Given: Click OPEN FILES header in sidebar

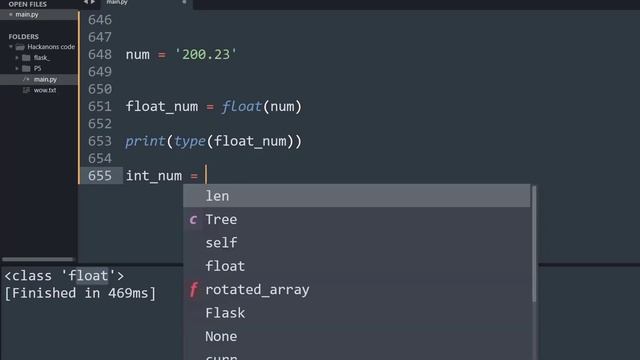Looking at the screenshot, I should click(27, 4).
